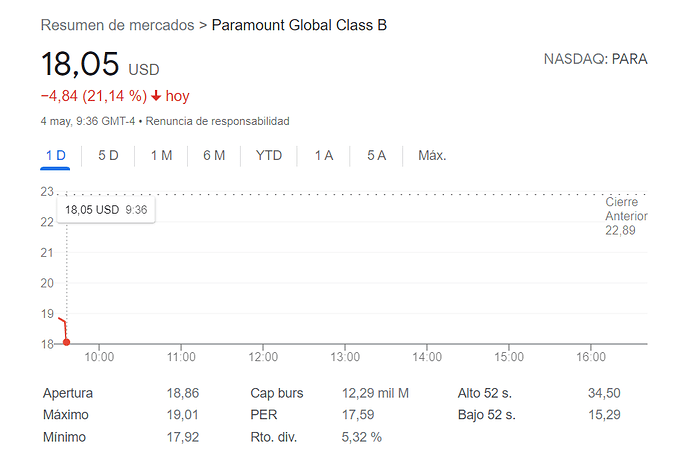Show the 6 M price history
Image resolution: width=690 pixels, height=461 pixels.
214,156
